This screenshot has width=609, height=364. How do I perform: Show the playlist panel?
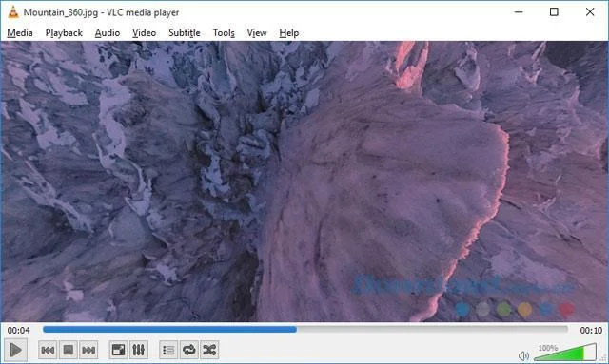(168, 351)
